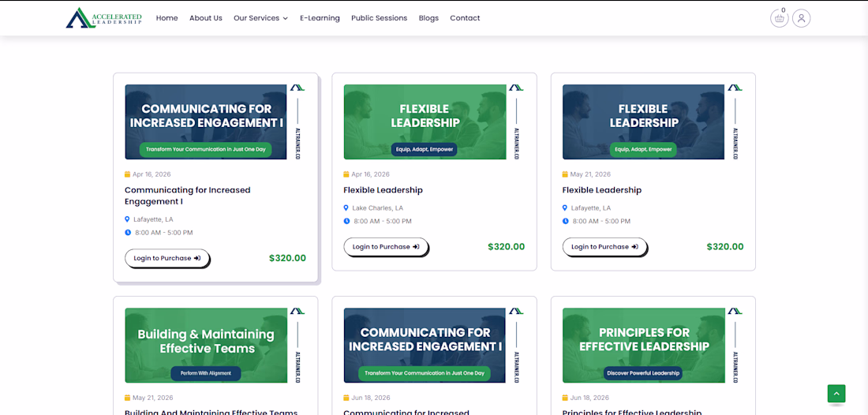Click the clock icon in Communicating for Increased Engagement Apr 16 card
Screen dimensions: 868x415
point(128,233)
